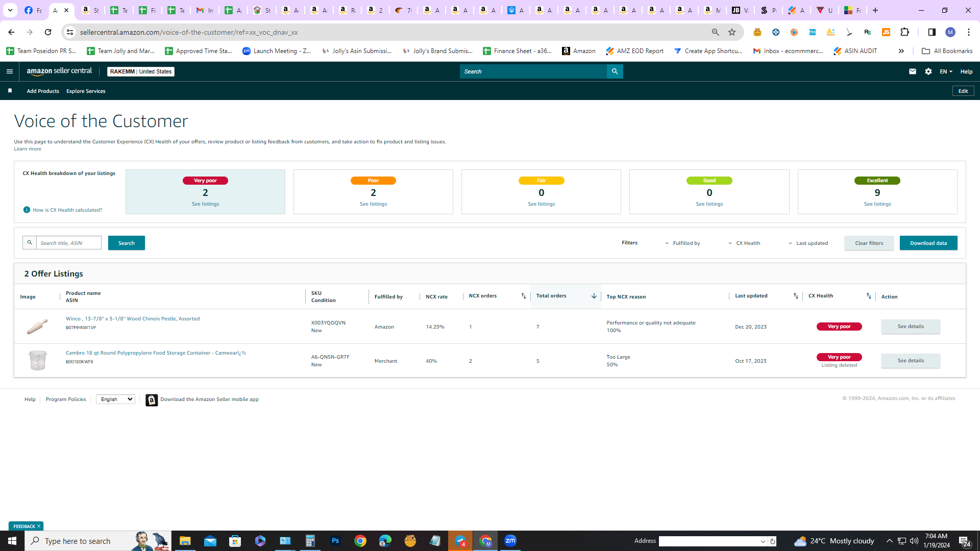Open the weather widget in the taskbar
Screen dimensions: 980x551
[834, 541]
